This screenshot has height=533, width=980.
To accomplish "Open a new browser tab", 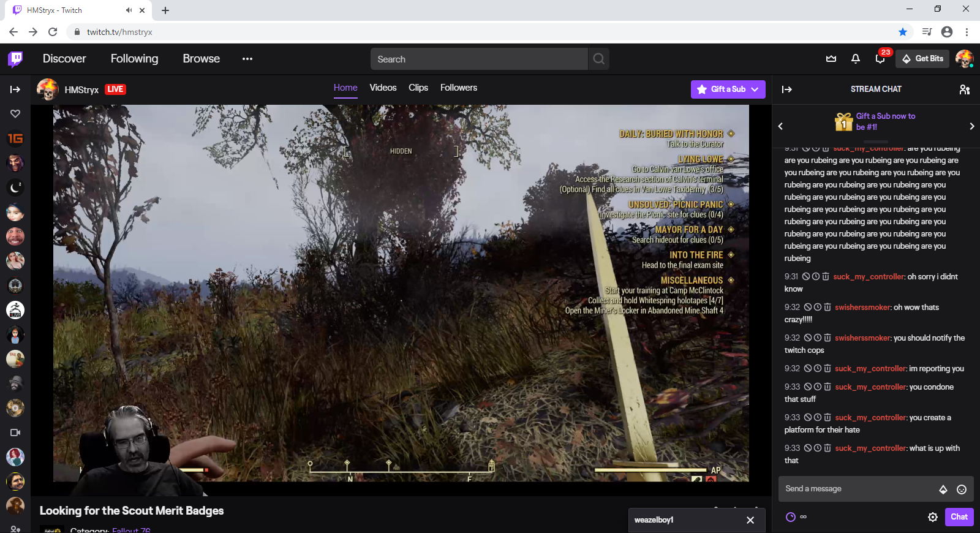I will coord(165,10).
